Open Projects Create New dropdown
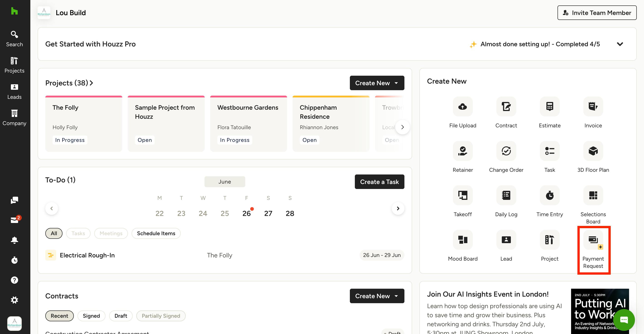 [377, 83]
